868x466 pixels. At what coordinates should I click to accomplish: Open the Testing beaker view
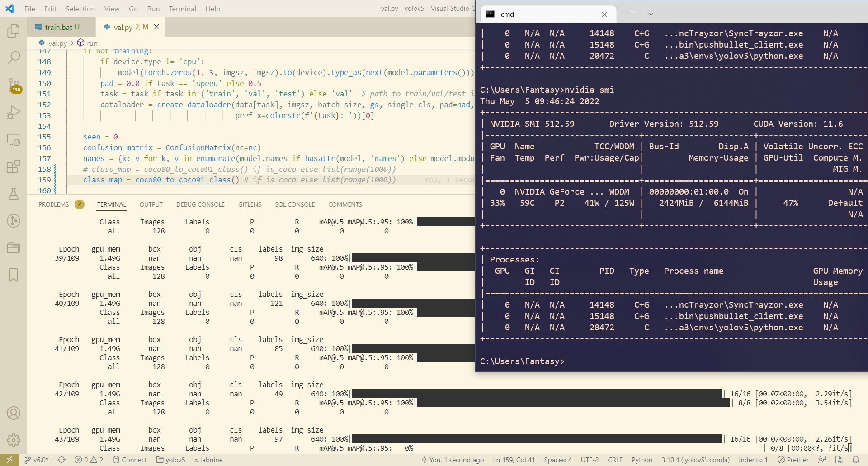click(x=14, y=194)
